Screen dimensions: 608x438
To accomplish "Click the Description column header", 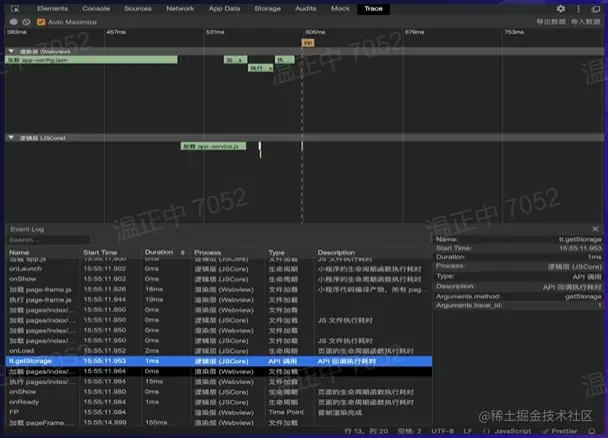I will tap(336, 252).
